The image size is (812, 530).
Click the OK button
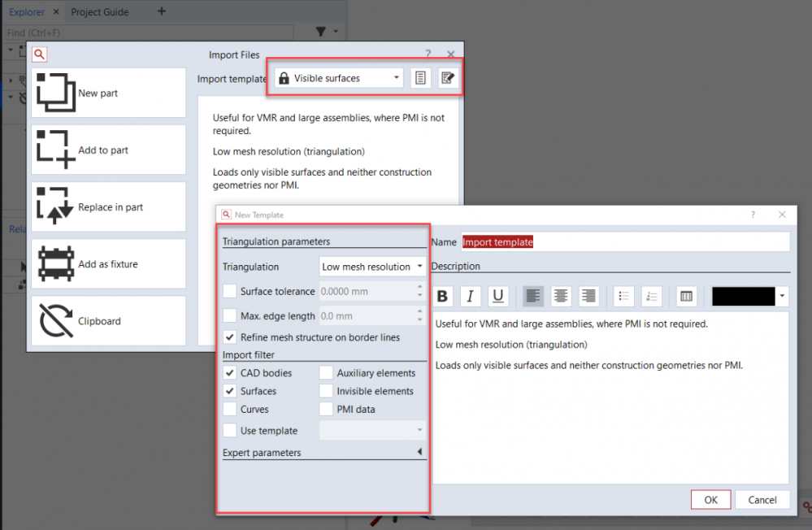tap(710, 500)
